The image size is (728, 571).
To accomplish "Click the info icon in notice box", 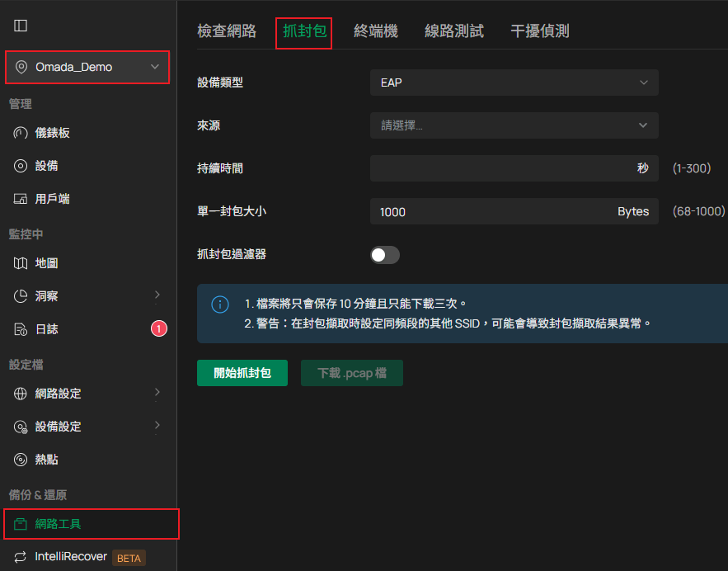I will click(x=220, y=304).
